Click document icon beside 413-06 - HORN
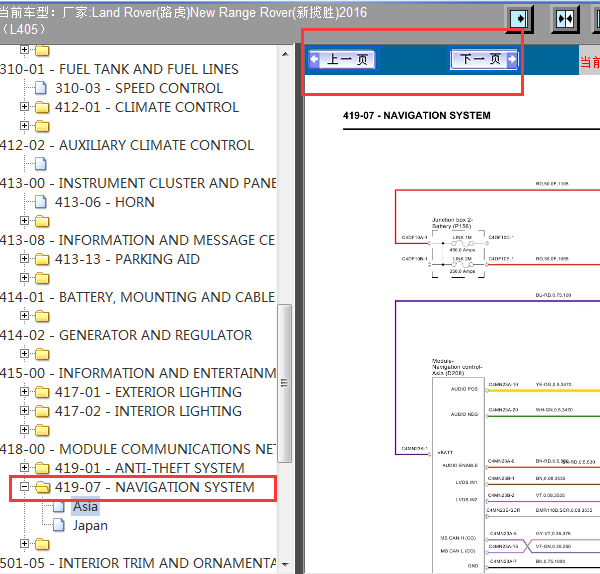 point(41,202)
